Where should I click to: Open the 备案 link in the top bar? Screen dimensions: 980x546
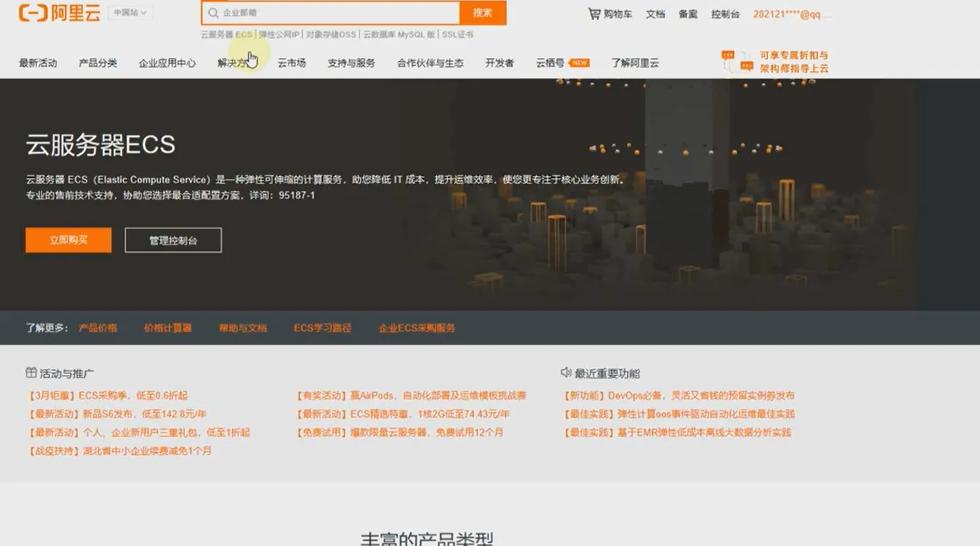[x=688, y=14]
